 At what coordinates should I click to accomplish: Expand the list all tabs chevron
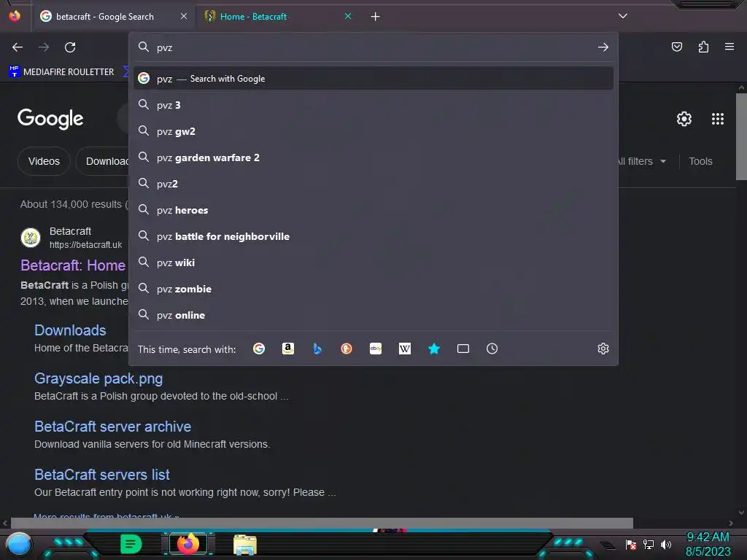(623, 16)
